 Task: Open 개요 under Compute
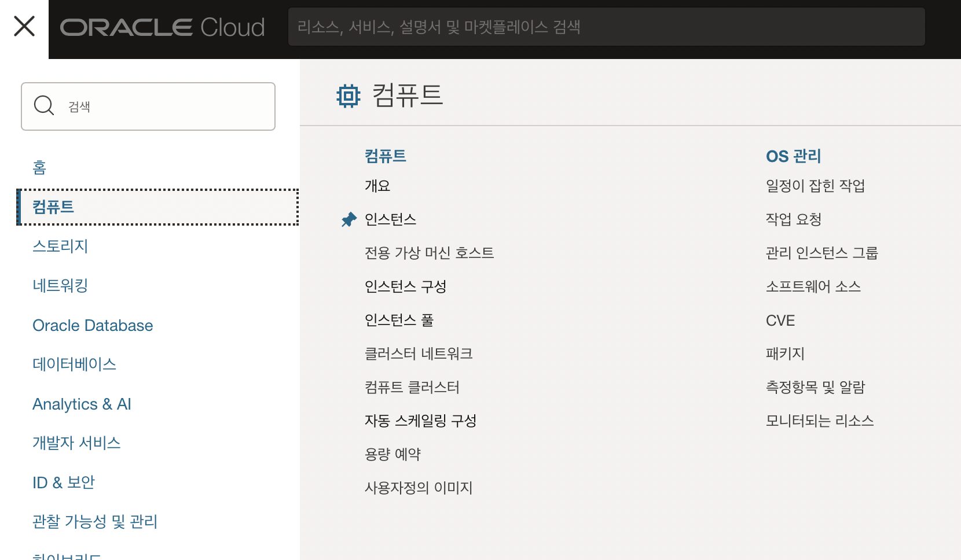(377, 186)
